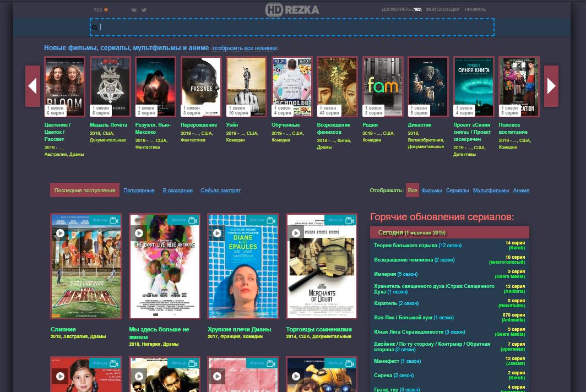Open Юная Лига Справедливости update
Viewport: 586px width, 392px height.
(x=419, y=332)
